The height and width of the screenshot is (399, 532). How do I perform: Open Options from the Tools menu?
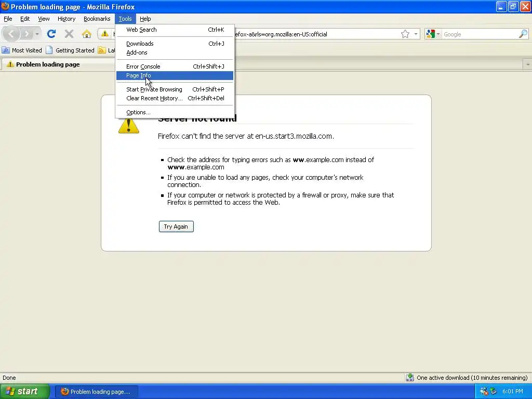pyautogui.click(x=175, y=112)
